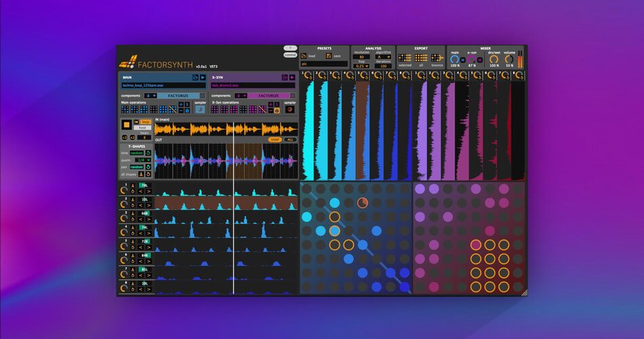Toggle the SNAP button
The height and width of the screenshot is (339, 644).
pyautogui.click(x=275, y=140)
